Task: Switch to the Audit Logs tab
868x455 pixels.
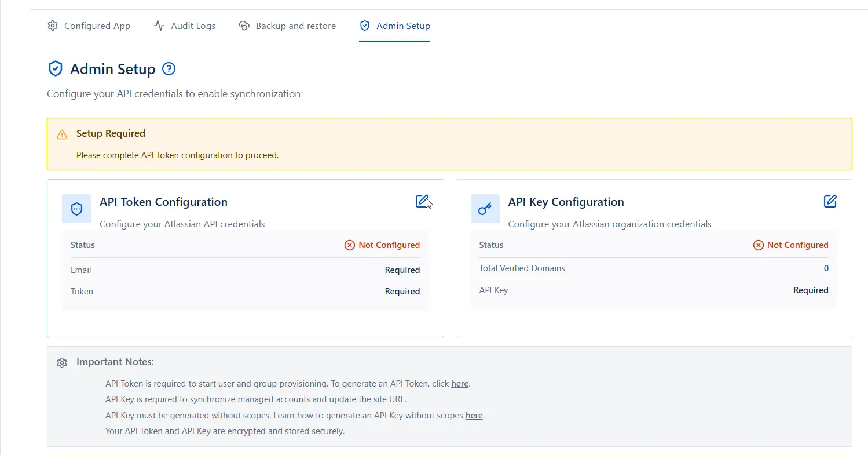Action: pos(184,26)
